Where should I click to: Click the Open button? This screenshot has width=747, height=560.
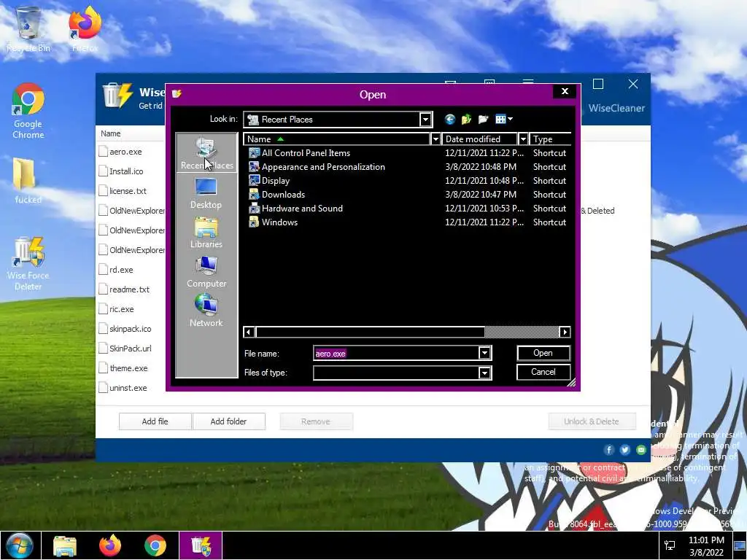[x=543, y=353]
